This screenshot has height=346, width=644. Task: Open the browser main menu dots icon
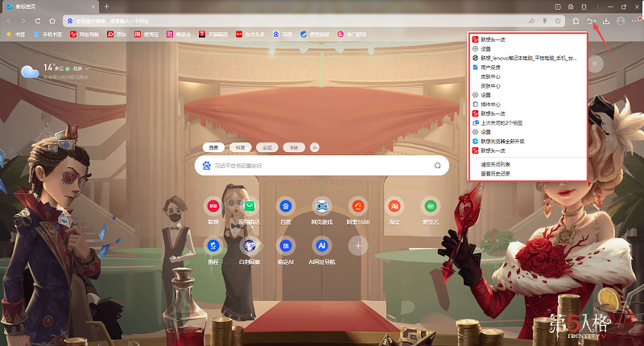pyautogui.click(x=636, y=21)
